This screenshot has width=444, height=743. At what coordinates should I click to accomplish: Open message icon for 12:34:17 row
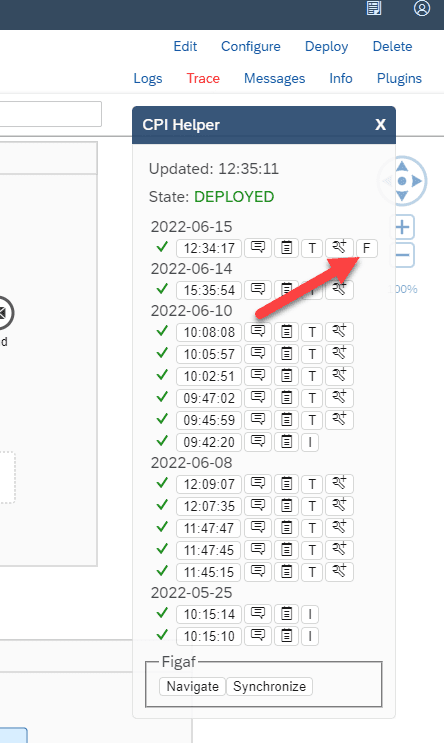[x=258, y=248]
